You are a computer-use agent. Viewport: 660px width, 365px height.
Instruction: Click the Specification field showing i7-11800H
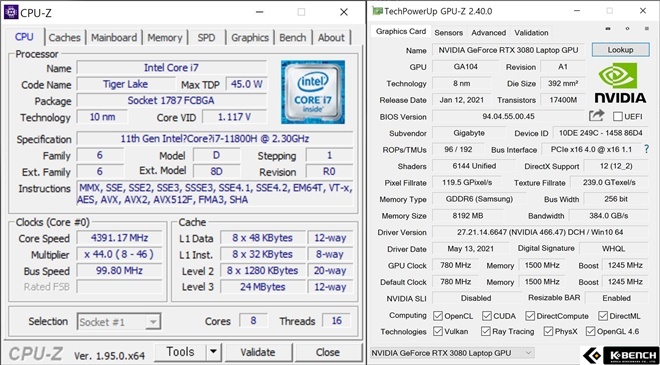tap(215, 139)
